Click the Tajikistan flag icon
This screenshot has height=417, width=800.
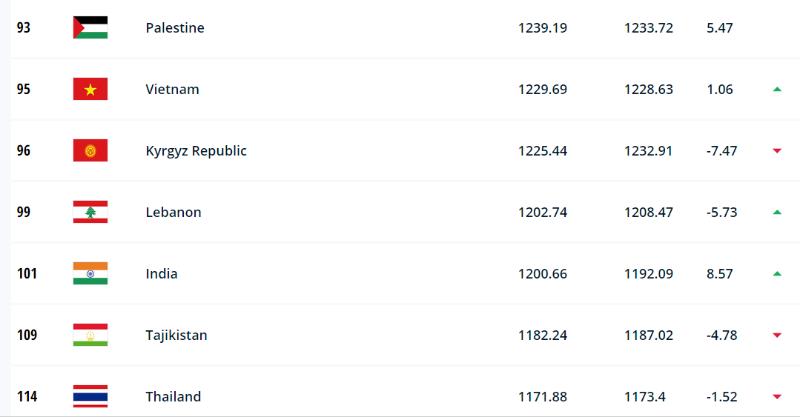90,335
